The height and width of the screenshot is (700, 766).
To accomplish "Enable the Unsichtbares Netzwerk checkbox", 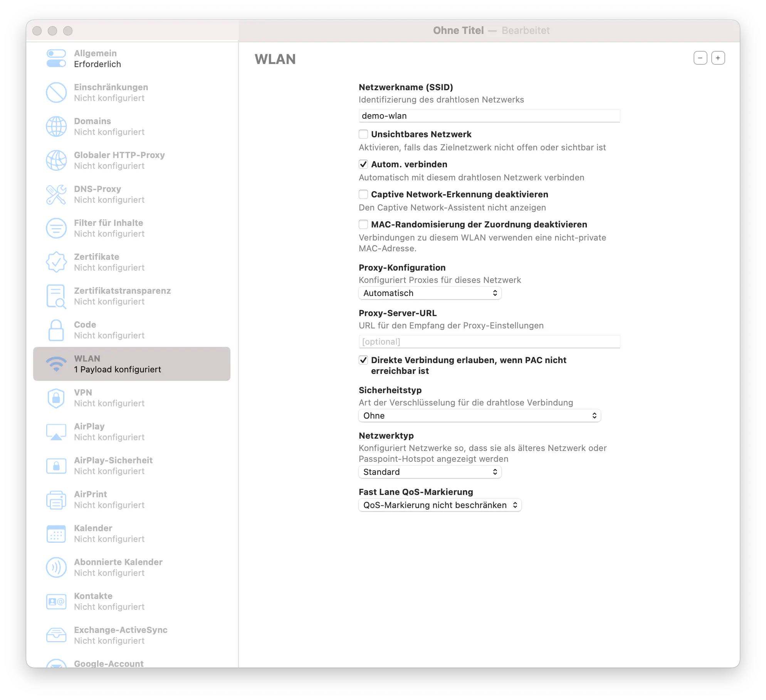I will coord(363,134).
